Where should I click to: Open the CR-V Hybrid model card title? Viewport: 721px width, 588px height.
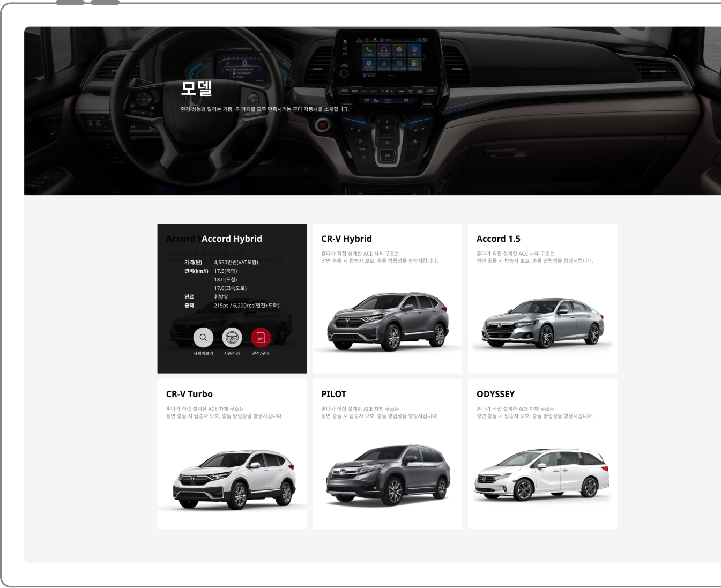[x=346, y=239]
